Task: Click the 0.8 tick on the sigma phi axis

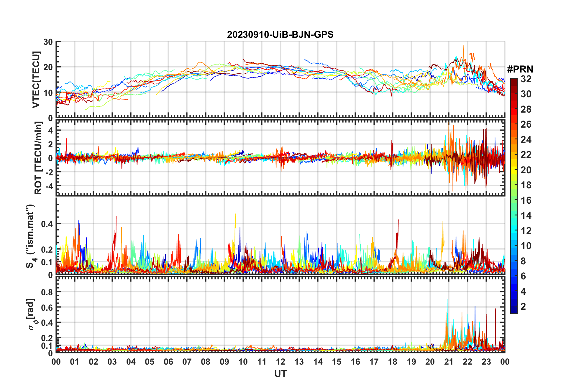Action: click(47, 292)
